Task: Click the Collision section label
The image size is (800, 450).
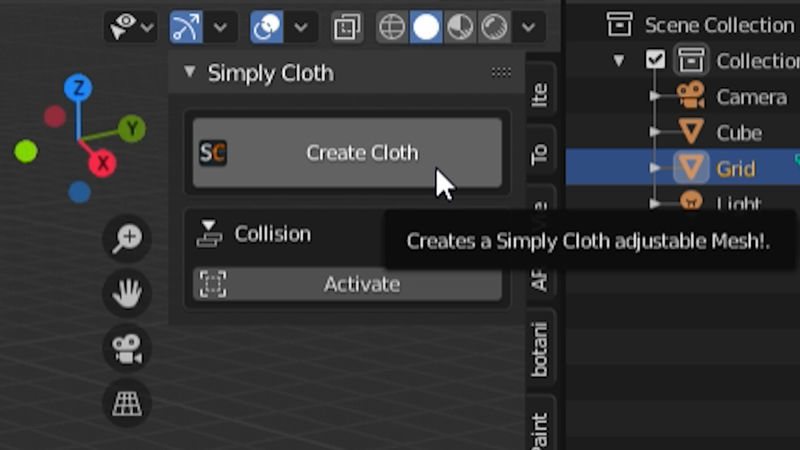Action: [272, 234]
